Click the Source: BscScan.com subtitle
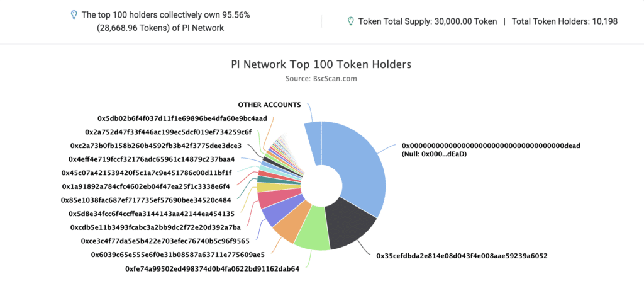Image resolution: width=644 pixels, height=286 pixels. coord(321,79)
